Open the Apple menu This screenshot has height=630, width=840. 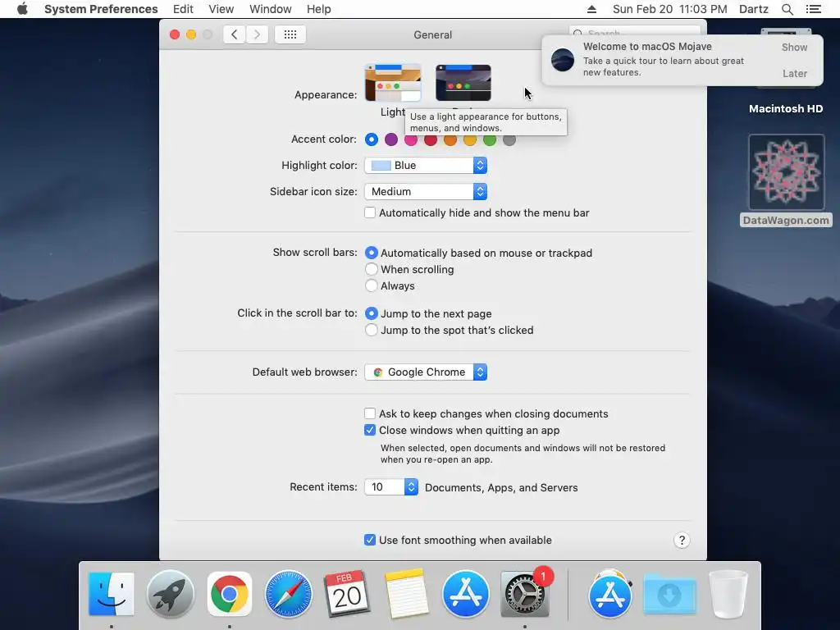pyautogui.click(x=22, y=9)
